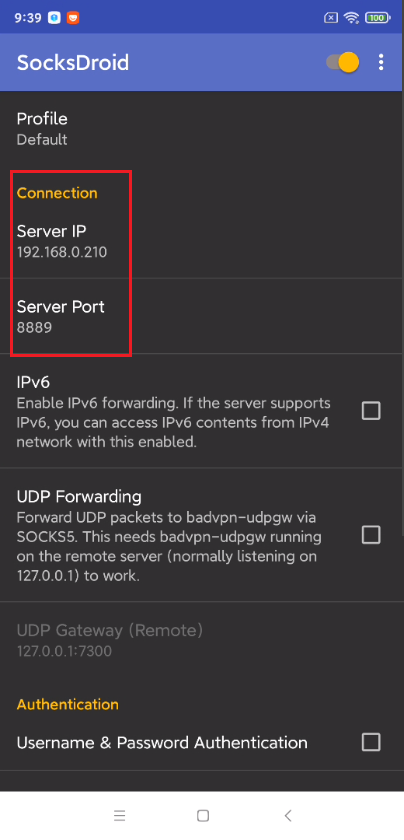Tap the orange notification icon in status bar
This screenshot has width=404, height=840.
73,18
